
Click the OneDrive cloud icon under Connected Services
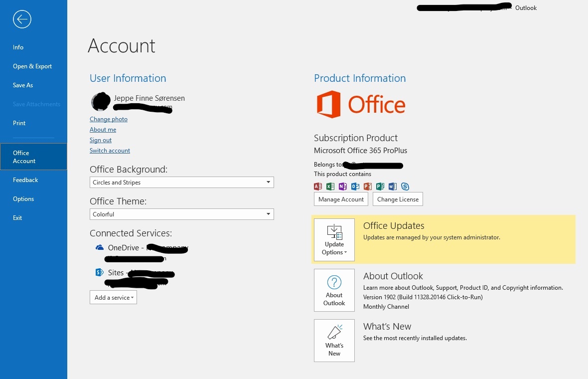100,247
